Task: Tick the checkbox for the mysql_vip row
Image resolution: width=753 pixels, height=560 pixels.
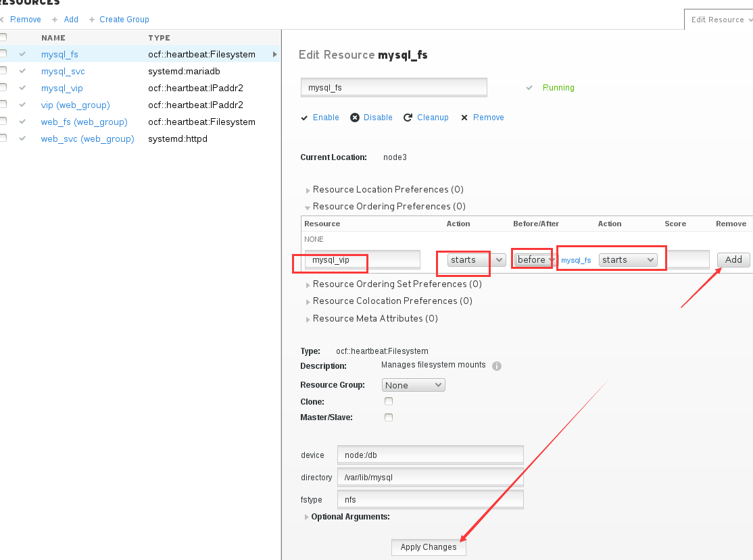Action: coord(3,87)
